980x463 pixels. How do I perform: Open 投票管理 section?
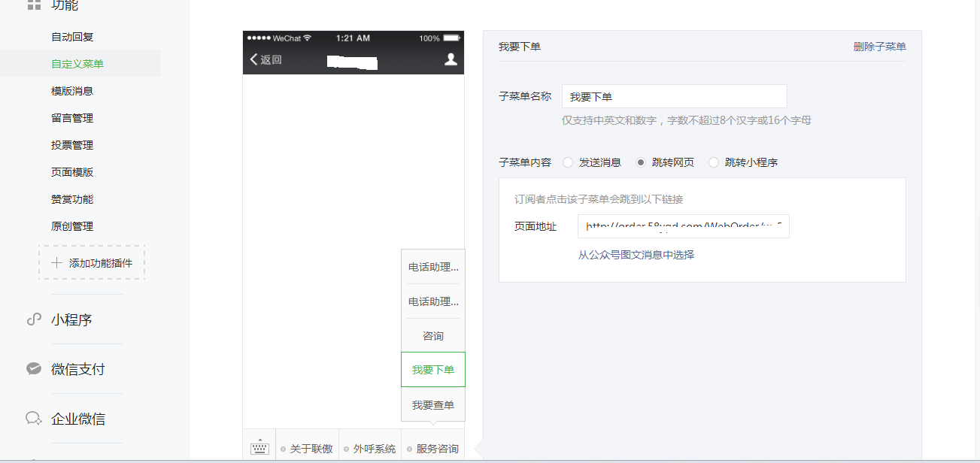tap(72, 145)
